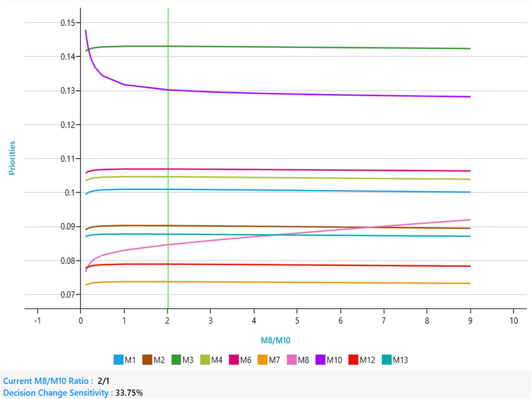
Task: Select the Current M8/M10 Ratio label
Action: [x=48, y=381]
